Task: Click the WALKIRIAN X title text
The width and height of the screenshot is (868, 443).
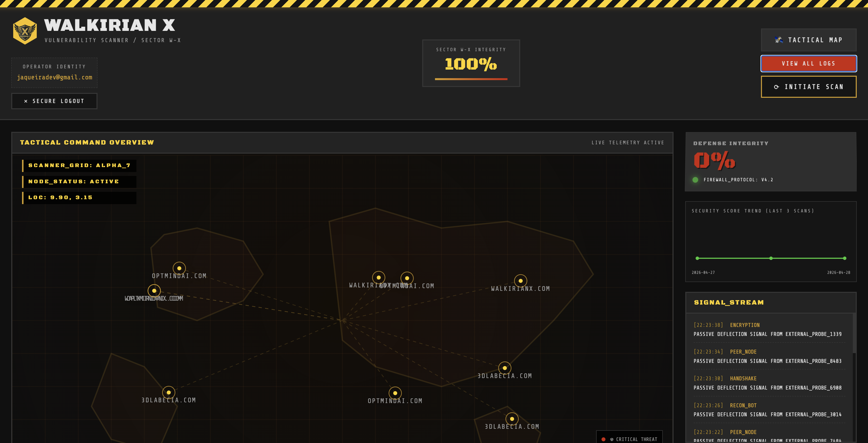Action: coord(109,25)
